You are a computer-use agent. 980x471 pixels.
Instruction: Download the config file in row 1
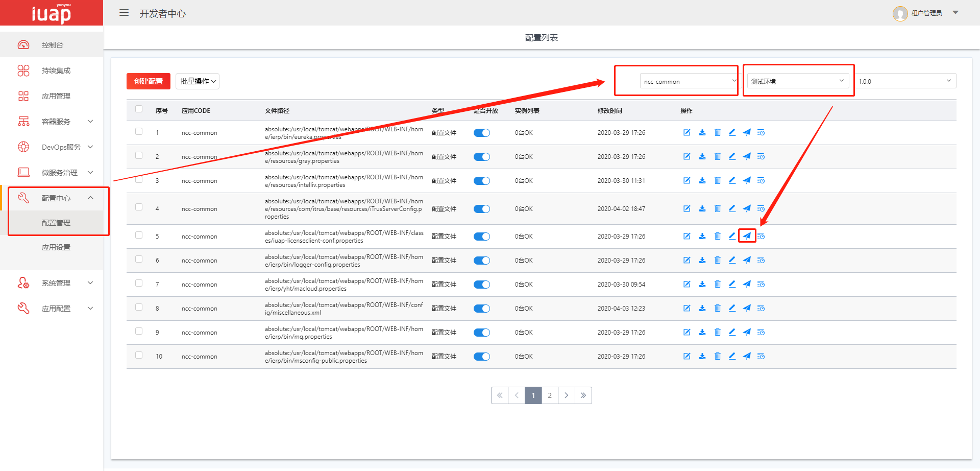coord(702,132)
